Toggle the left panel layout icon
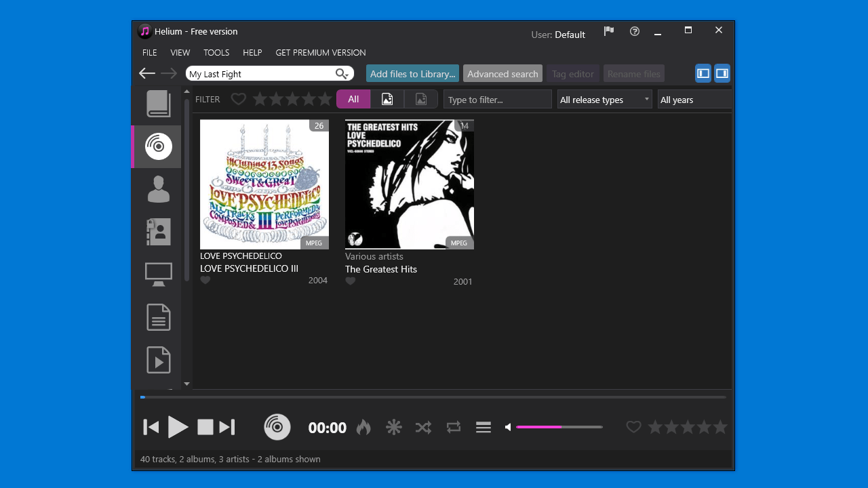868x488 pixels. (x=703, y=73)
